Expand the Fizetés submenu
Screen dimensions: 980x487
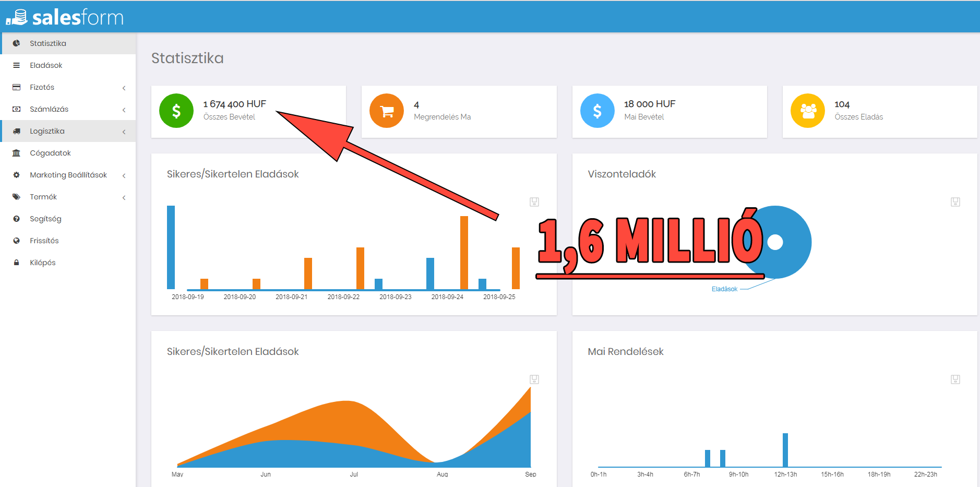[124, 88]
